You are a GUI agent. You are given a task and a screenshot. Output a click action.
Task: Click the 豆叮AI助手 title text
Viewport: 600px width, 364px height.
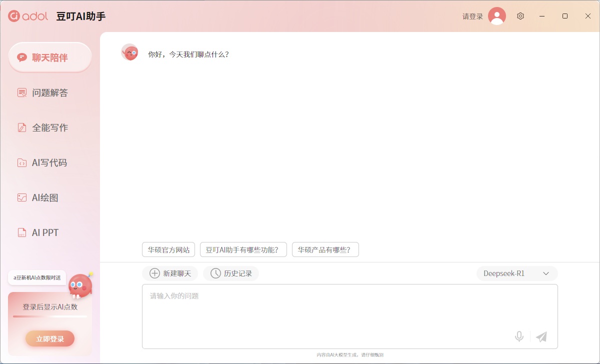click(x=80, y=16)
